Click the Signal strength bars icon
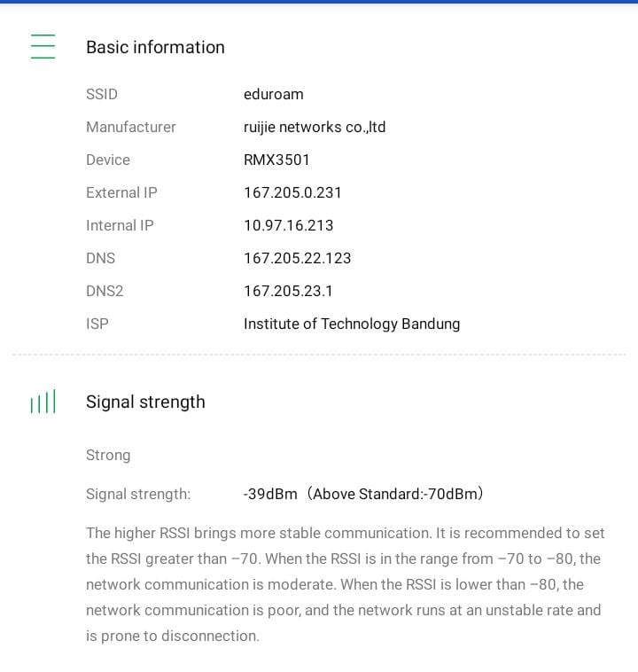Viewport: 638px width, 672px height. [x=43, y=402]
